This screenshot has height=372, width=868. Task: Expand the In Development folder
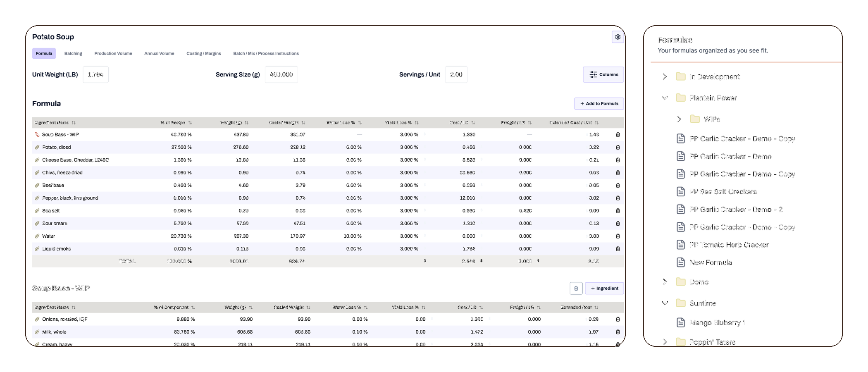pos(665,76)
